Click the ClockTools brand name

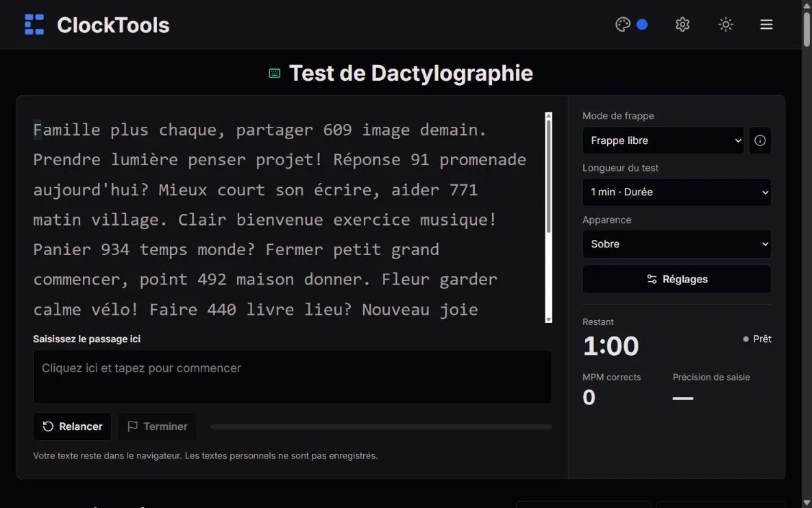coord(113,25)
